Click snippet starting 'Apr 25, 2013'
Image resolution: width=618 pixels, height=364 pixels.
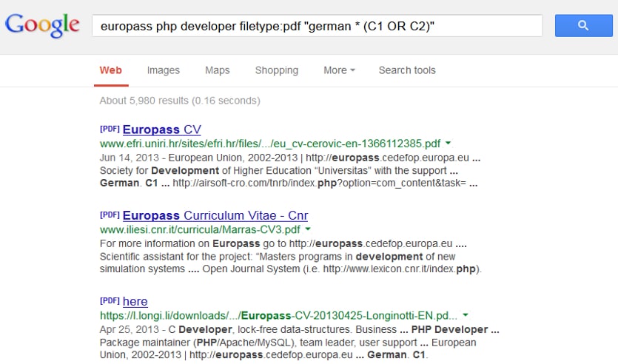point(300,343)
